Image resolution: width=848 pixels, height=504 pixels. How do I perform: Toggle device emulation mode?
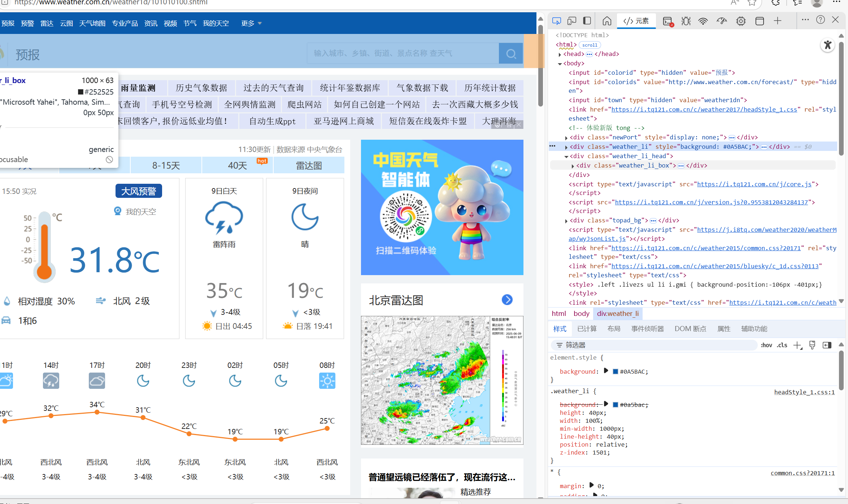[572, 21]
